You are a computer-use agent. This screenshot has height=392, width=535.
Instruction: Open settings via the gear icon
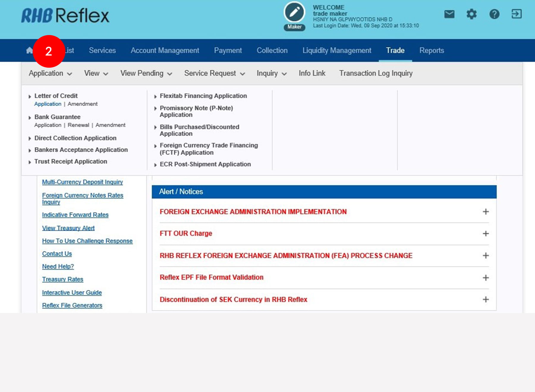click(x=471, y=14)
